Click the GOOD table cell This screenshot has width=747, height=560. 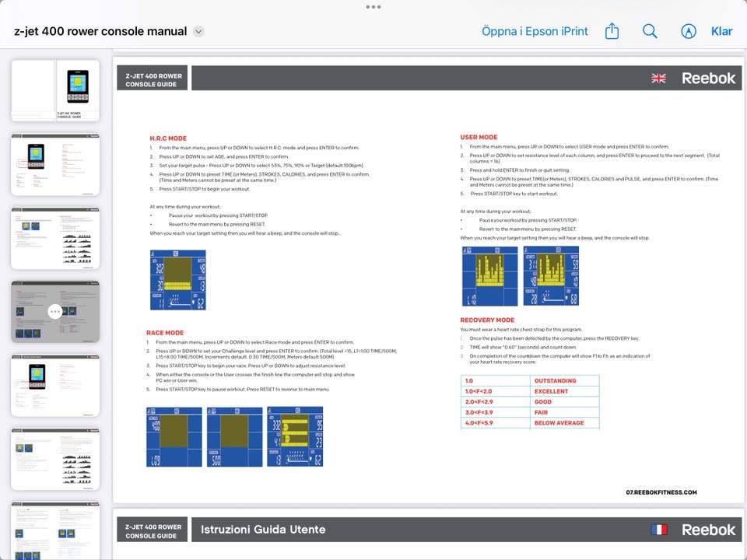[x=565, y=401]
